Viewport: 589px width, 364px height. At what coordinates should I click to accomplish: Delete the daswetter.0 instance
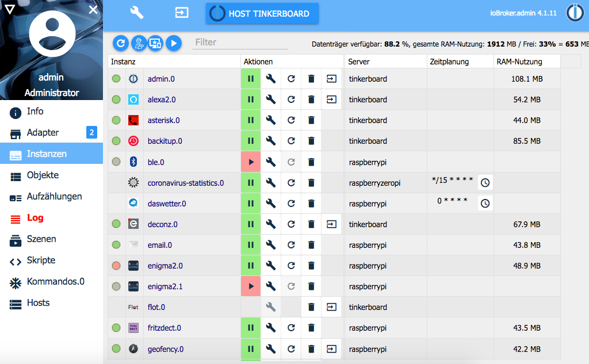click(311, 204)
